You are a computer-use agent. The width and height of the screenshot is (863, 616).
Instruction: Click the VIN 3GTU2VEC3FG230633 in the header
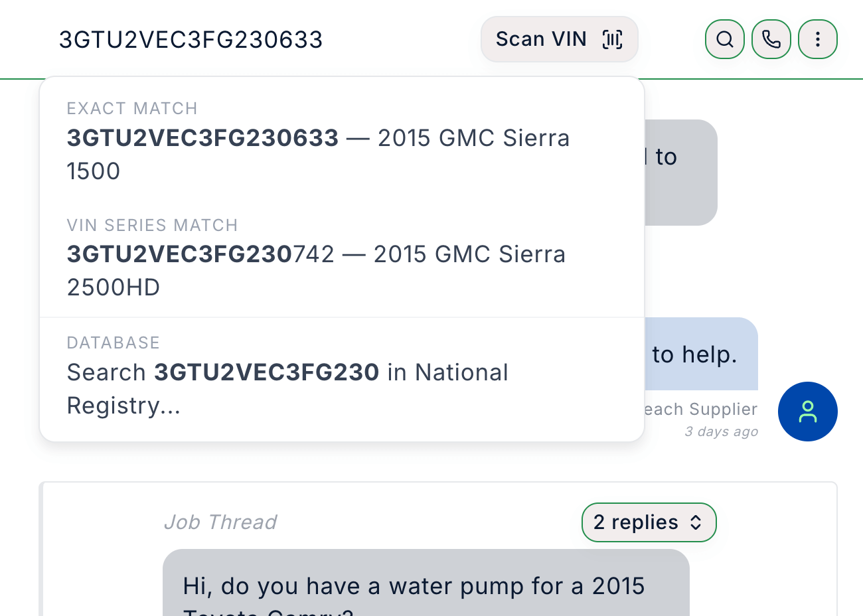(191, 40)
